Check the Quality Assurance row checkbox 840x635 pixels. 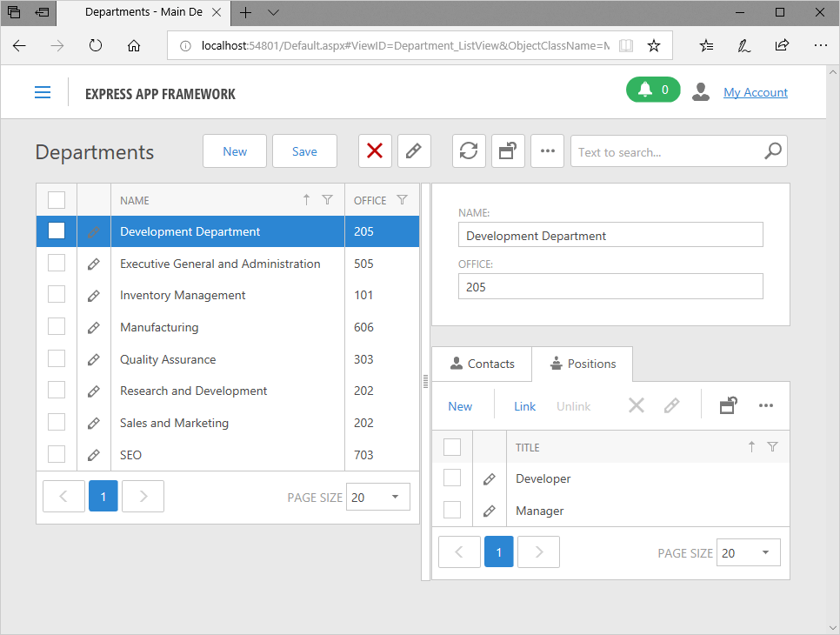[57, 359]
